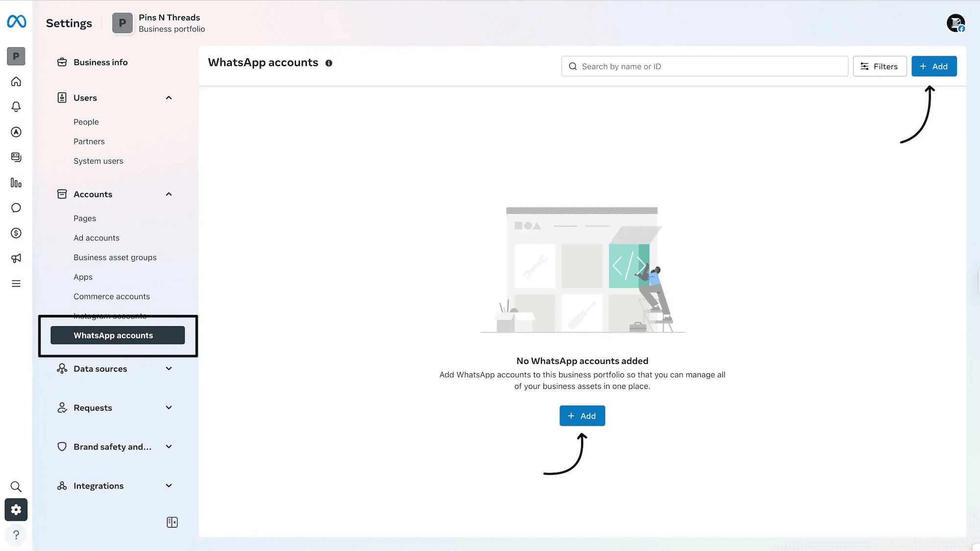Click the Add button under empty state

point(582,416)
